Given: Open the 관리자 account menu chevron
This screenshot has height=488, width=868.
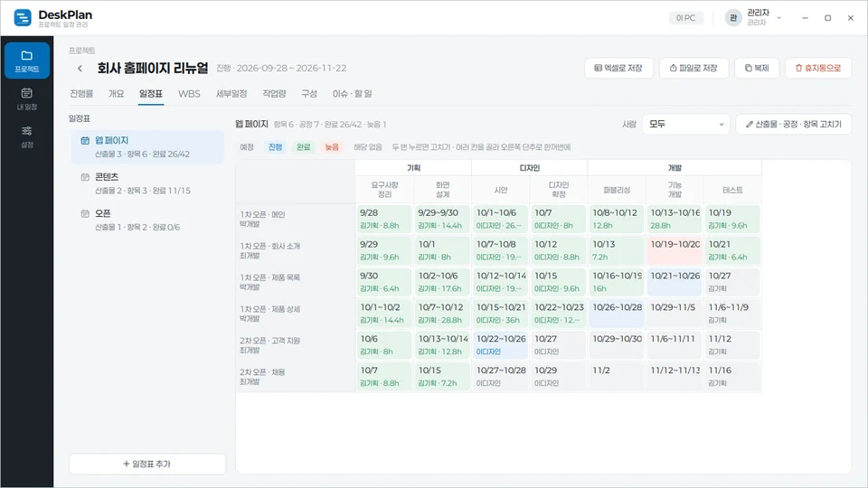Looking at the screenshot, I should (x=778, y=18).
